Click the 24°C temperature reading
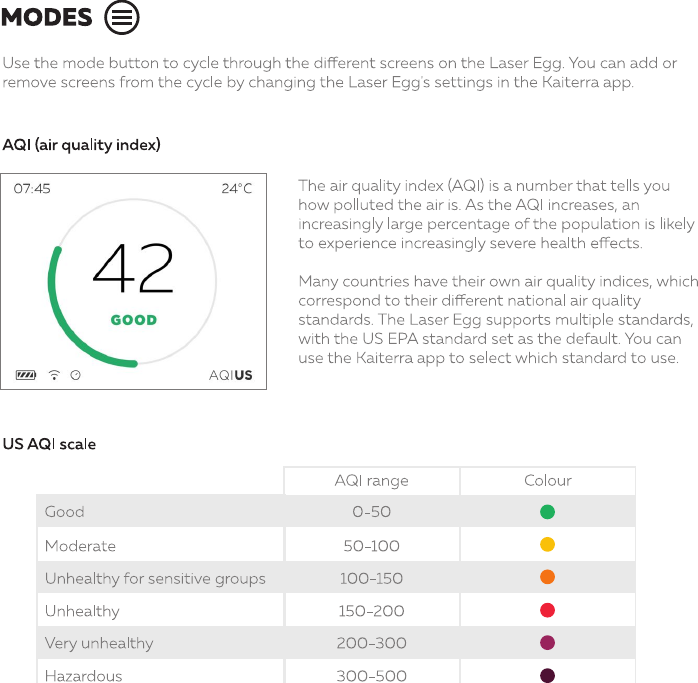 pos(236,188)
